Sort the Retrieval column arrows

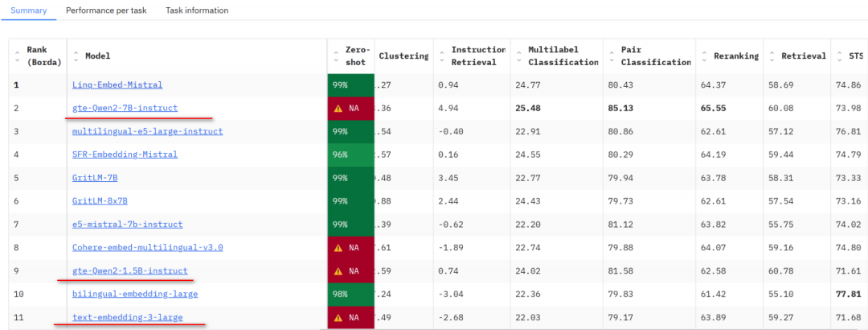coord(772,56)
